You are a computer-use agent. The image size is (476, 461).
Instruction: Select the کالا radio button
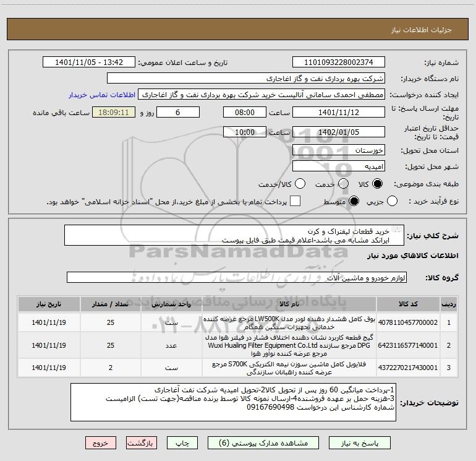377,184
